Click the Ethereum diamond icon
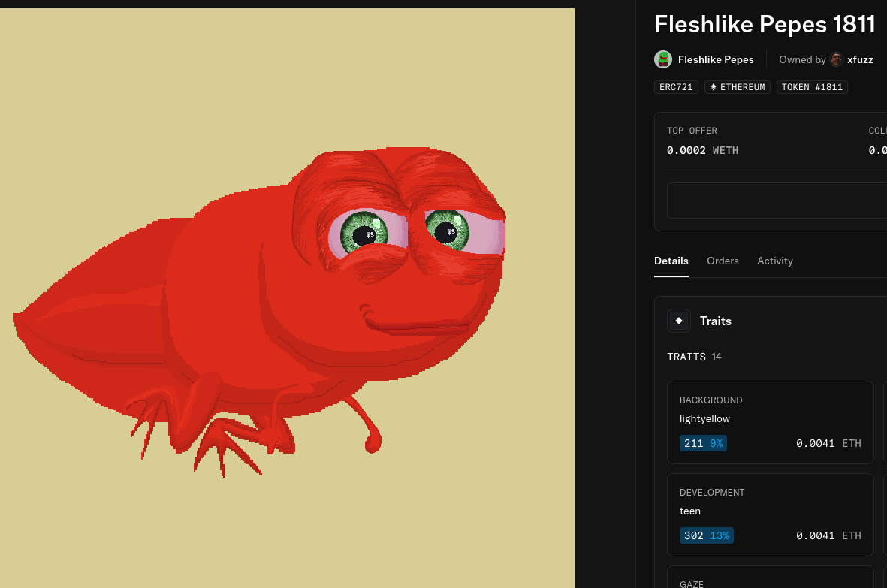This screenshot has height=588, width=887. [x=714, y=87]
